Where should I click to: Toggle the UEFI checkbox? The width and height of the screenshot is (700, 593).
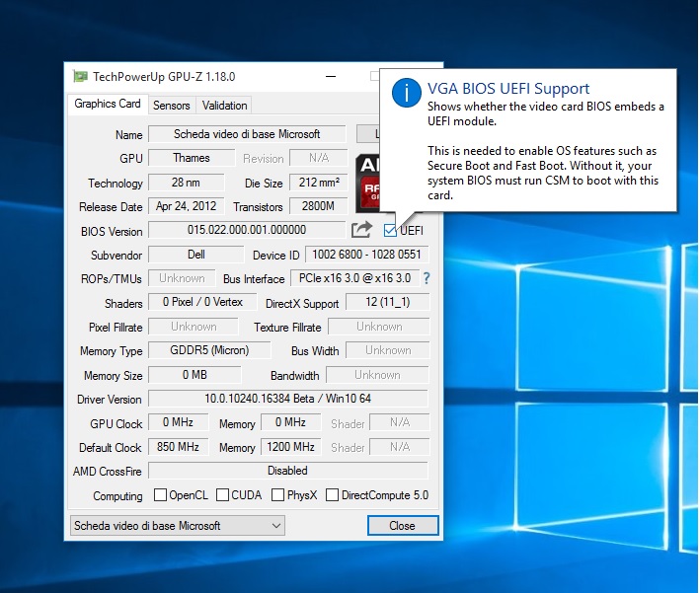[390, 230]
